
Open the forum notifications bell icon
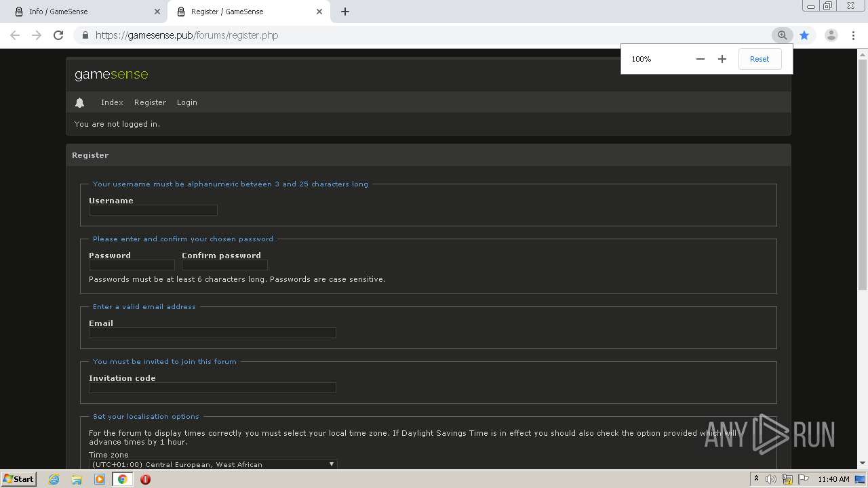click(79, 102)
